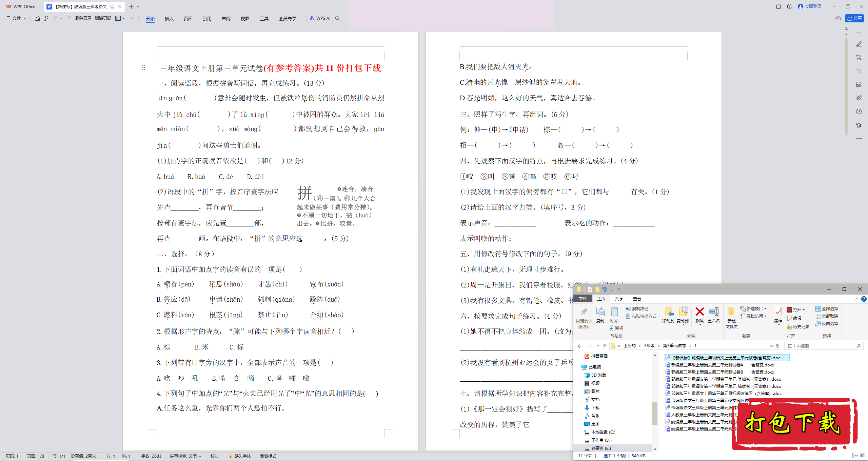This screenshot has height=461, width=868.
Task: Open the new-tab dropdown arrow beside plus
Action: tap(138, 7)
